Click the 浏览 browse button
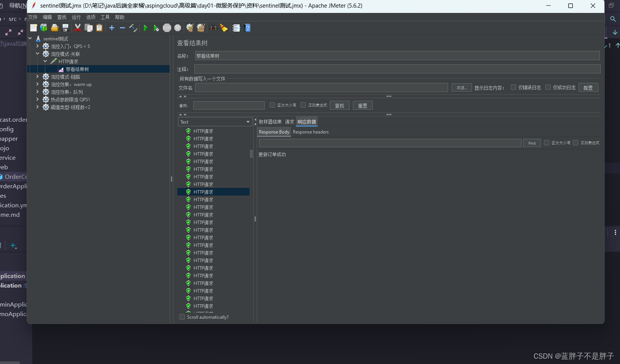Viewport: 620px width, 364px height. [462, 87]
